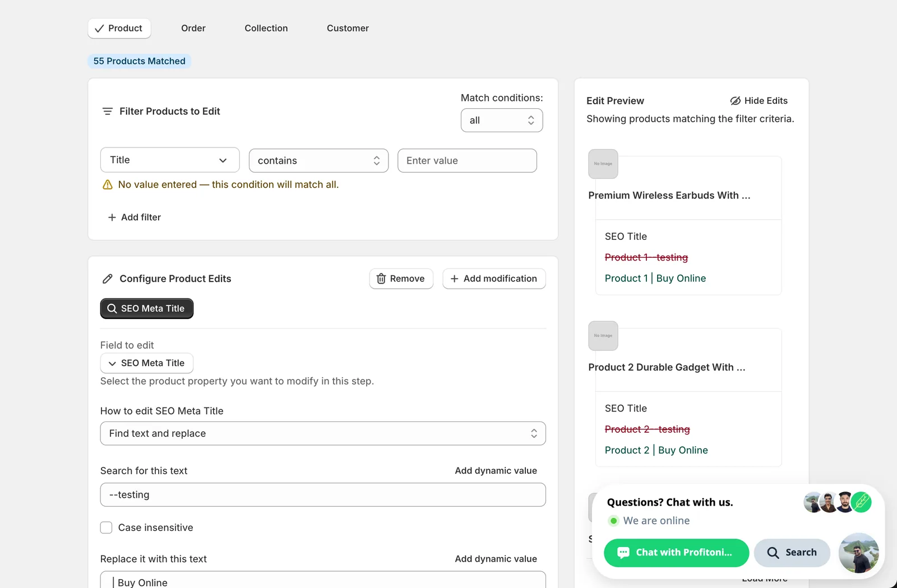Image resolution: width=897 pixels, height=588 pixels.
Task: Click the 'Search for this text' input
Action: click(323, 495)
